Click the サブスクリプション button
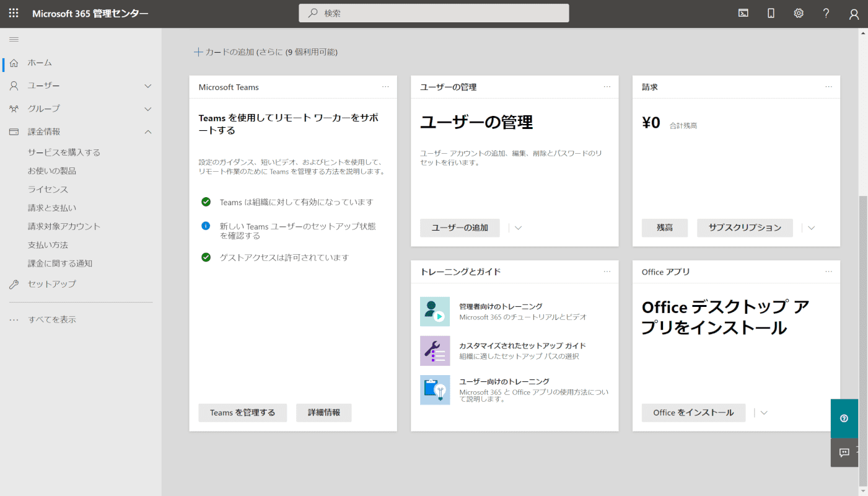Screen dimensions: 868x496 pos(745,228)
